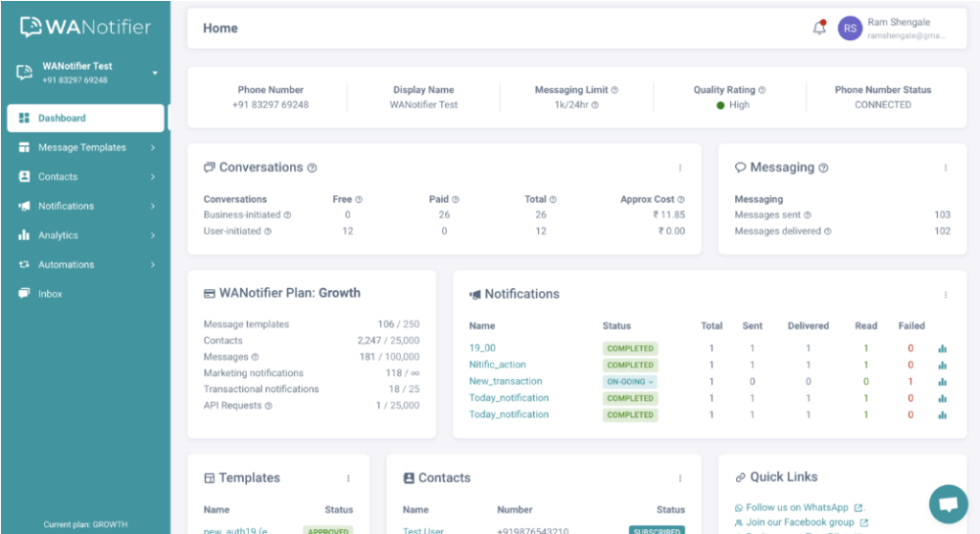Click help icon next to API Requests
Screen dimensions: 980x534
click(268, 406)
